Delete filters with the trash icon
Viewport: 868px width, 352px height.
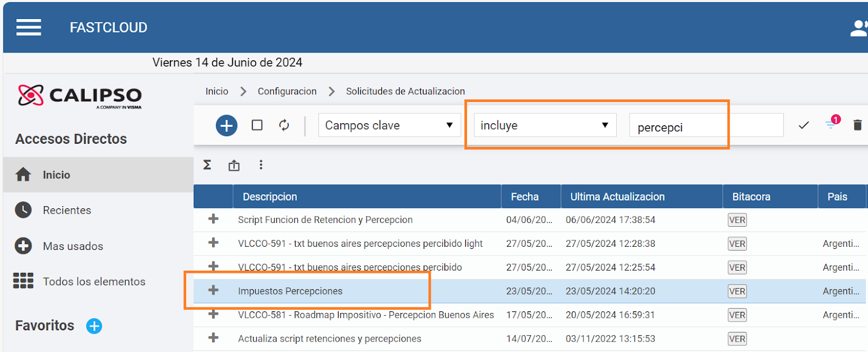(858, 125)
